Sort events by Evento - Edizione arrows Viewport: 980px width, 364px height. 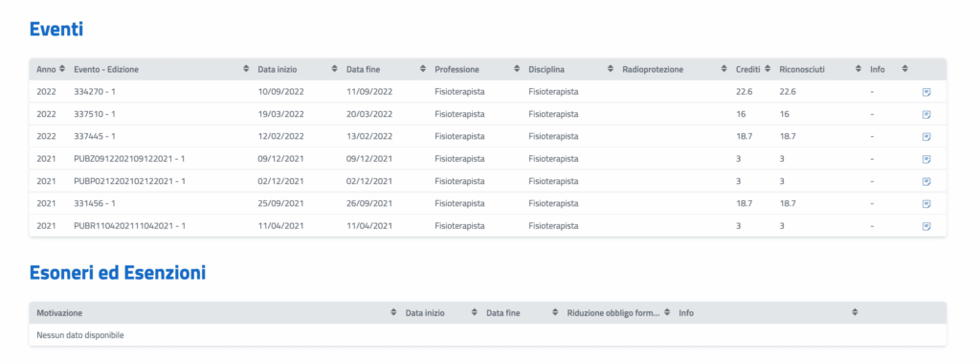tap(246, 69)
